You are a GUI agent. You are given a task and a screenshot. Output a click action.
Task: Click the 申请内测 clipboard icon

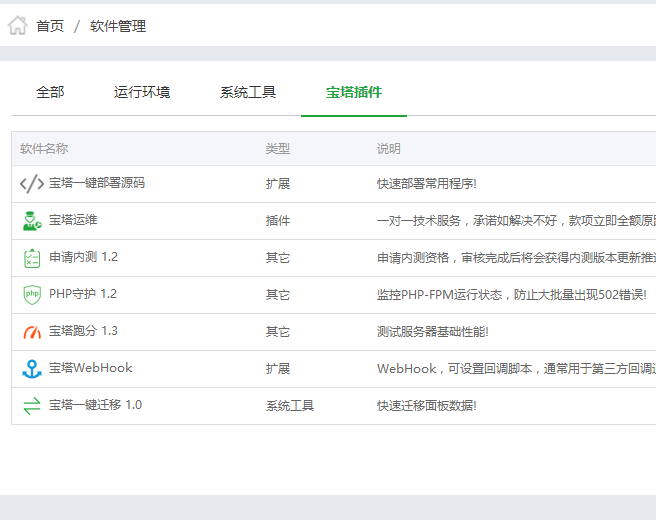(x=32, y=258)
